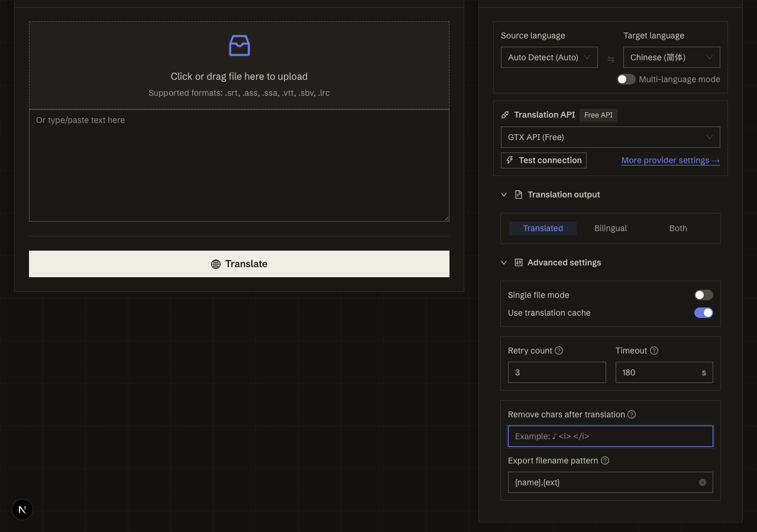The height and width of the screenshot is (532, 757).
Task: Click the Translate button
Action: (239, 264)
